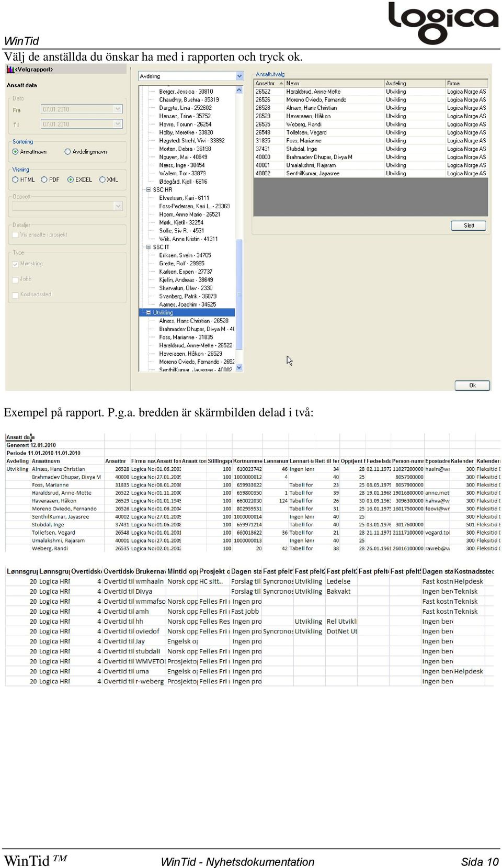Sort by the Navn column header
Screen dimensions: 502x868
(x=334, y=83)
